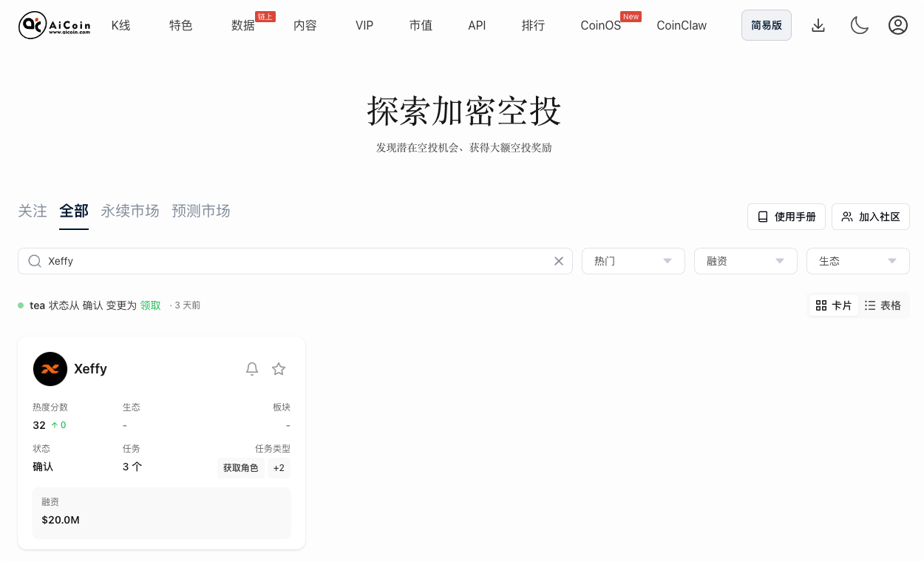Open the 使用手册 manual button
The width and height of the screenshot is (924, 562).
[x=787, y=217]
